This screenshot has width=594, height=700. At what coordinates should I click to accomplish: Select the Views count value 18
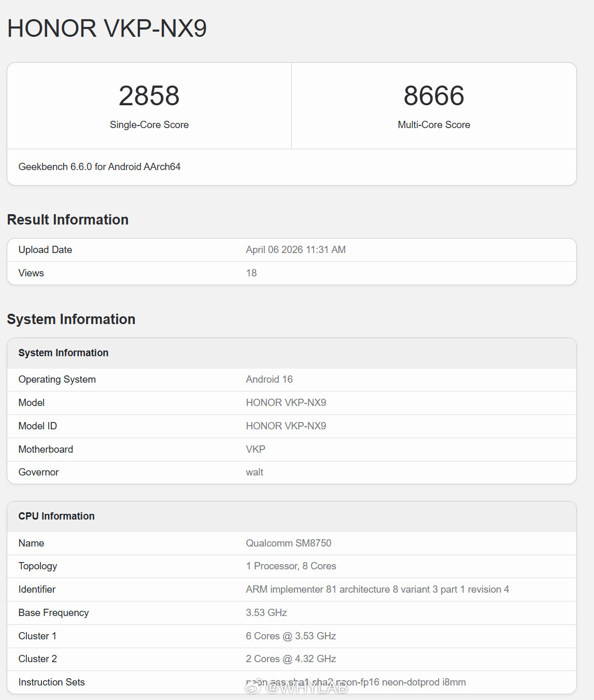click(252, 273)
